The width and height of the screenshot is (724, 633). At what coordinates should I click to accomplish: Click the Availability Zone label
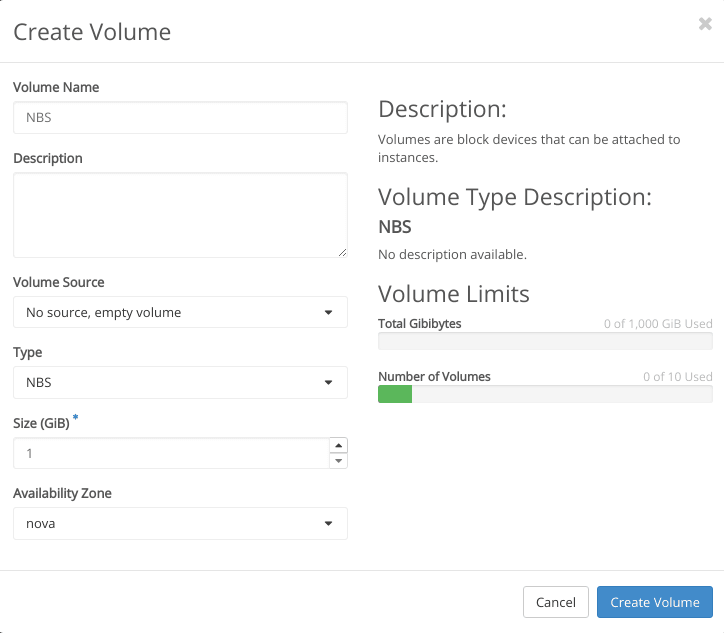pyautogui.click(x=62, y=493)
